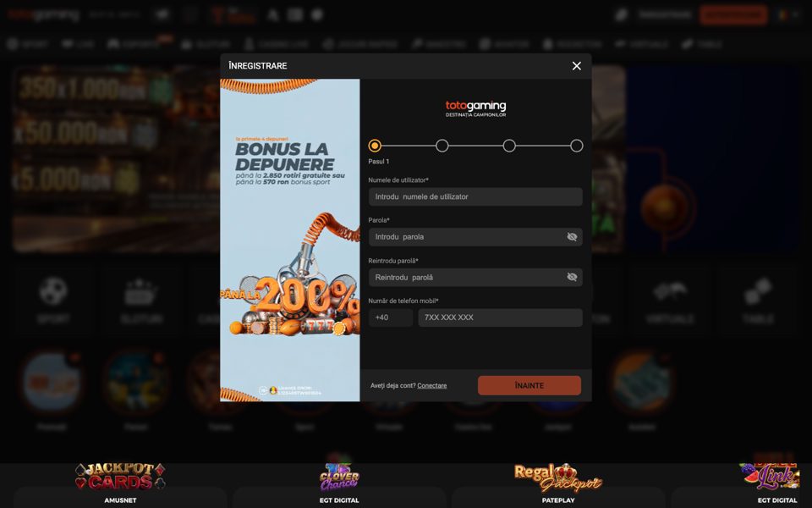The height and width of the screenshot is (508, 812).
Task: Select the first registration step circle
Action: click(375, 146)
